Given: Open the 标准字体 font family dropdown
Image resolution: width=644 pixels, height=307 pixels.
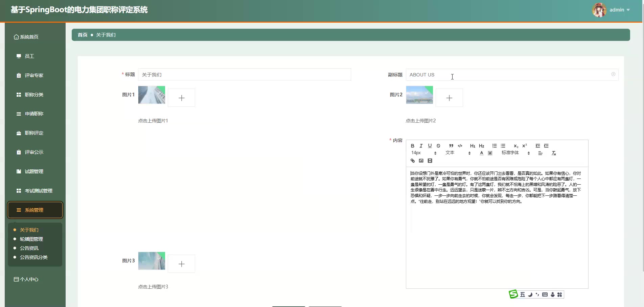Looking at the screenshot, I should tap(515, 153).
